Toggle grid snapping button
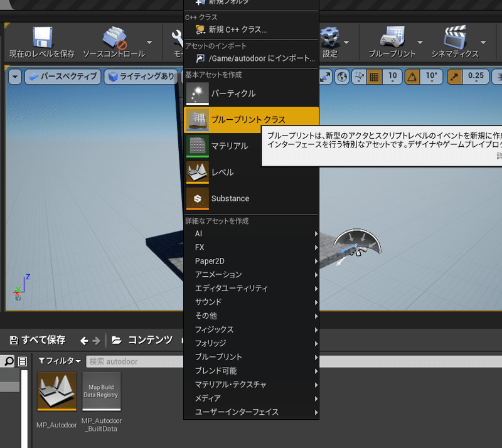The width and height of the screenshot is (502, 448). tap(374, 77)
